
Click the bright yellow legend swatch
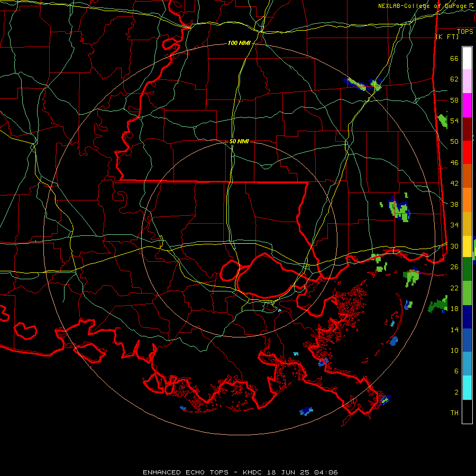coord(467,246)
